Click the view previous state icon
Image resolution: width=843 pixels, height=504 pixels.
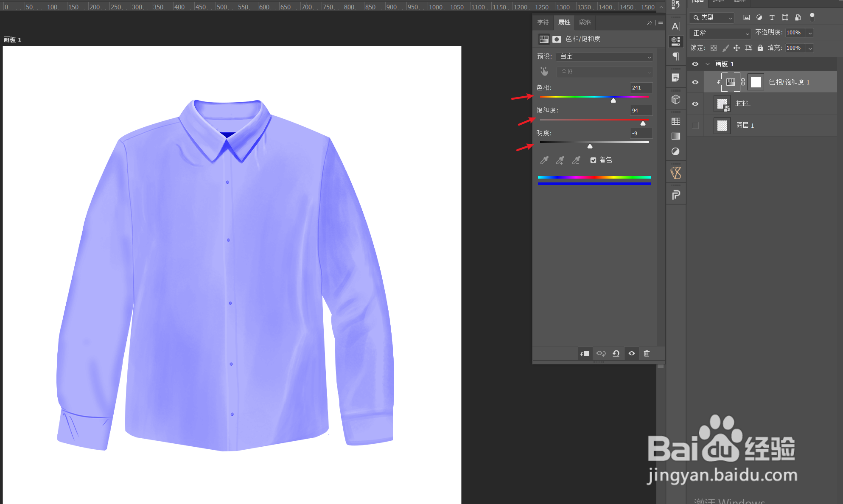click(601, 353)
